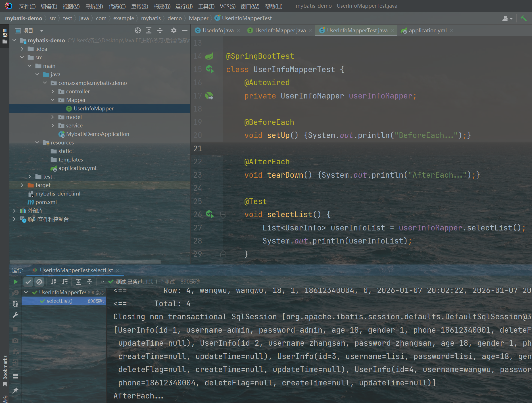Open run configuration wrench icon

coord(16,315)
